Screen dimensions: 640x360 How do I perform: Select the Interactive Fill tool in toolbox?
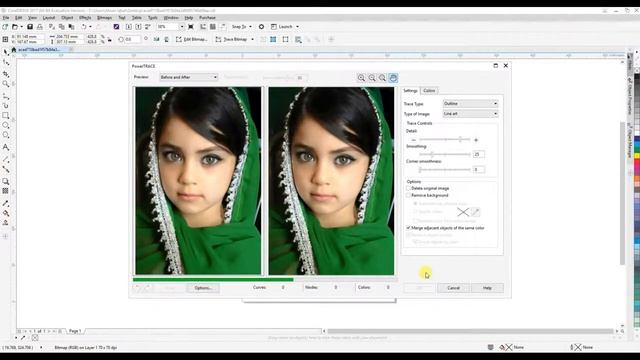point(6,213)
